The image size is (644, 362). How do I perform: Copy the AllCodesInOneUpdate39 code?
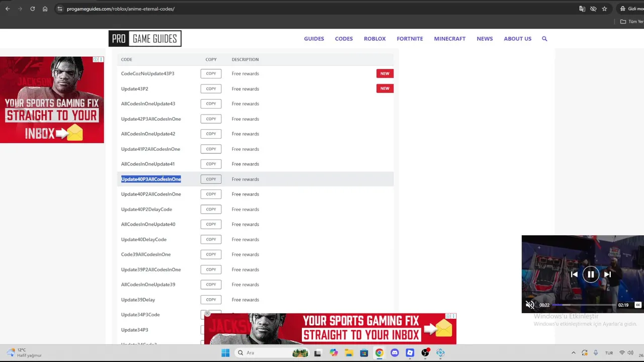(211, 285)
